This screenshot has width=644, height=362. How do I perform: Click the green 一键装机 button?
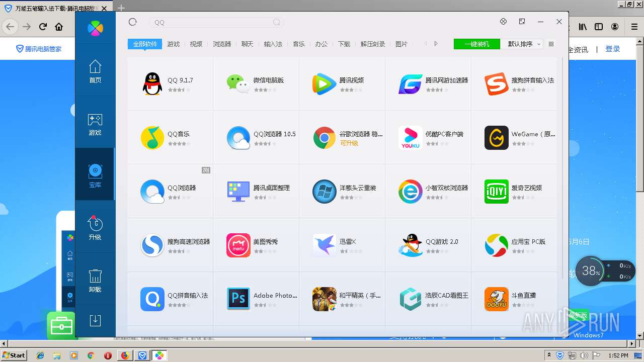477,44
